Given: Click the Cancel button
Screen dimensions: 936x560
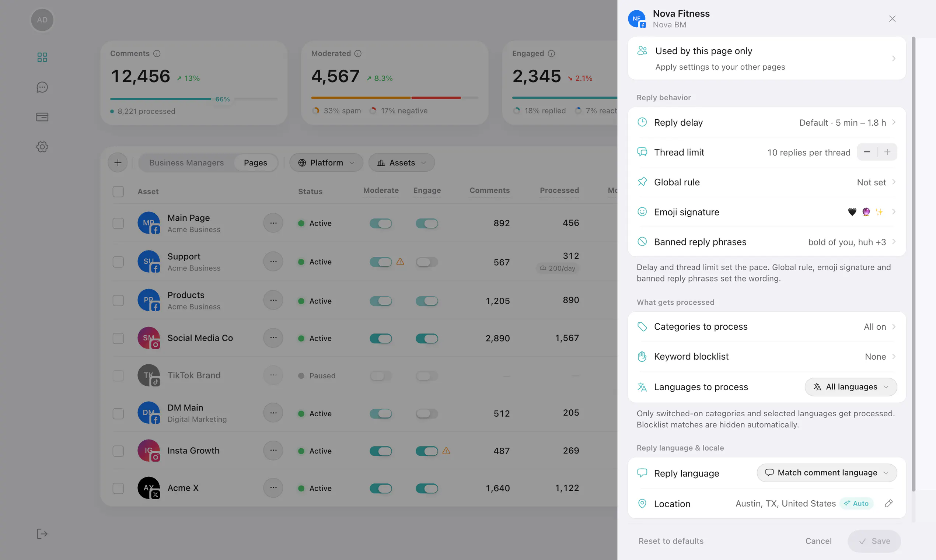Looking at the screenshot, I should pos(818,541).
